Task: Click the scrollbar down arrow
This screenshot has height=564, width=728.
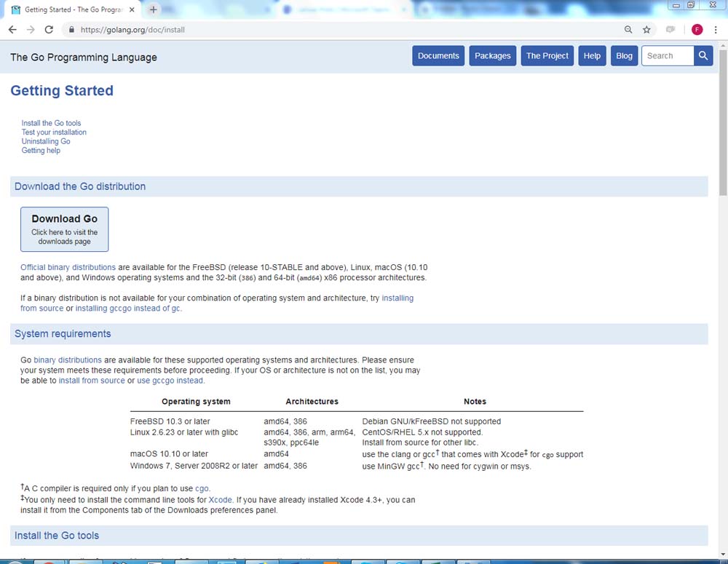Action: [x=723, y=555]
